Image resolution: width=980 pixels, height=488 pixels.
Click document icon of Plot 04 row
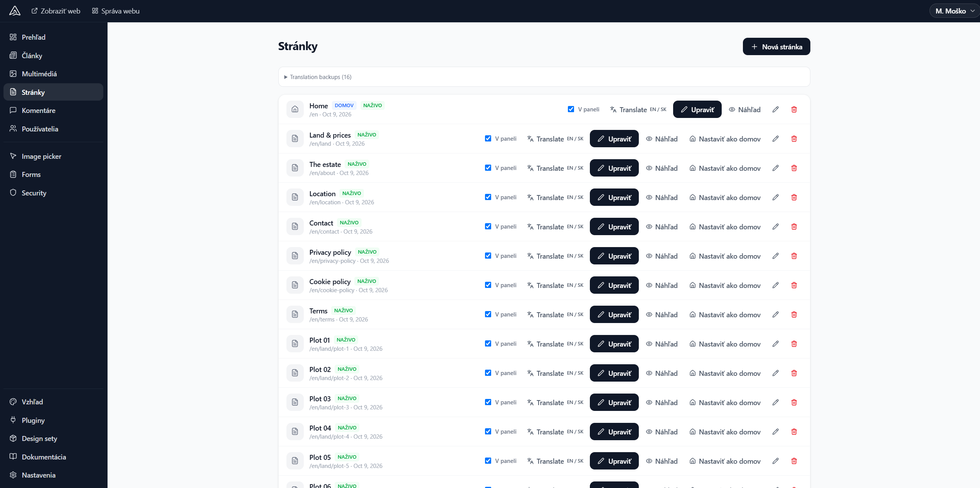(x=295, y=432)
